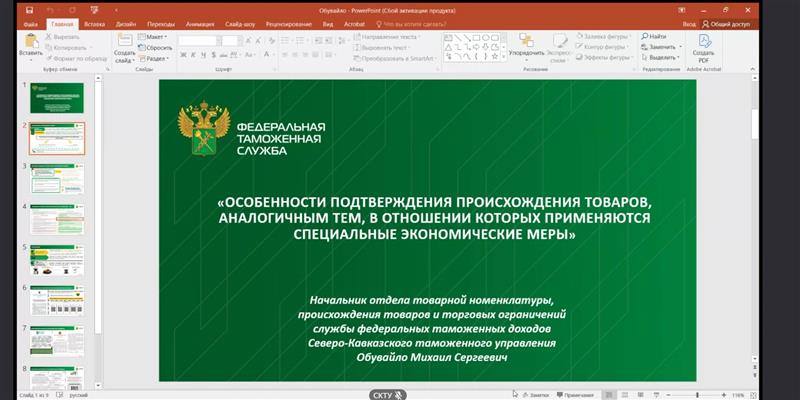Open the Select (Выделить) dropdown
The height and width of the screenshot is (400, 800).
[662, 58]
